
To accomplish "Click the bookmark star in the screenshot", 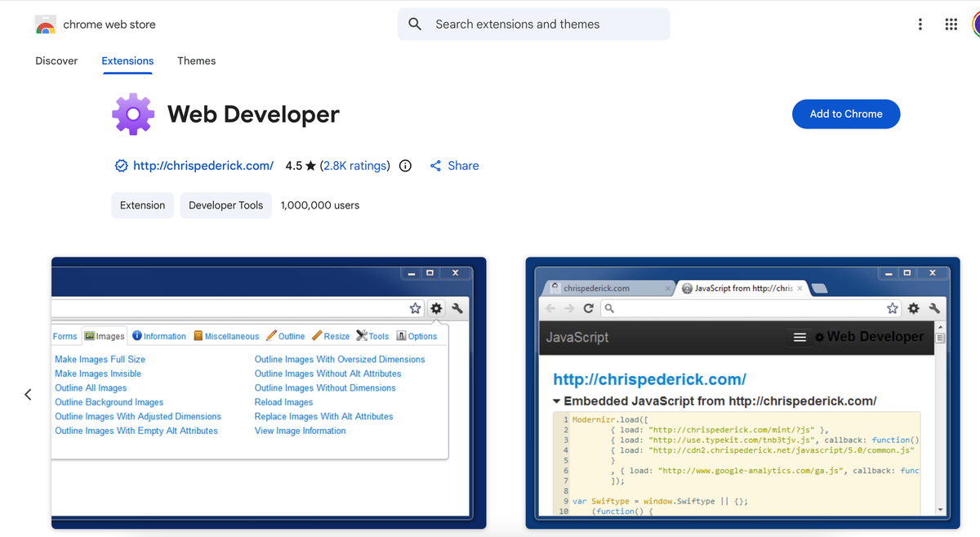I will pyautogui.click(x=415, y=308).
